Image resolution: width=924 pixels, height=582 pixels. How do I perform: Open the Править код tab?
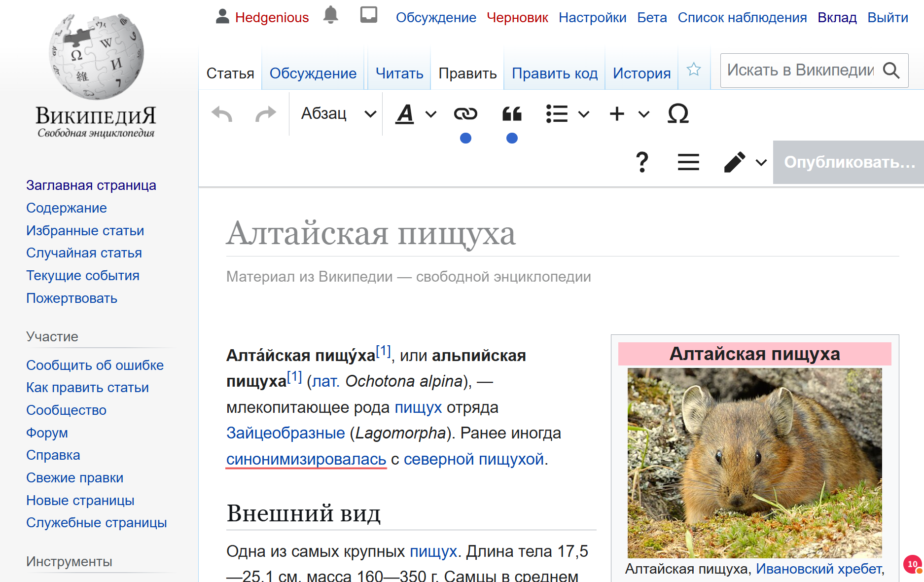pos(554,73)
